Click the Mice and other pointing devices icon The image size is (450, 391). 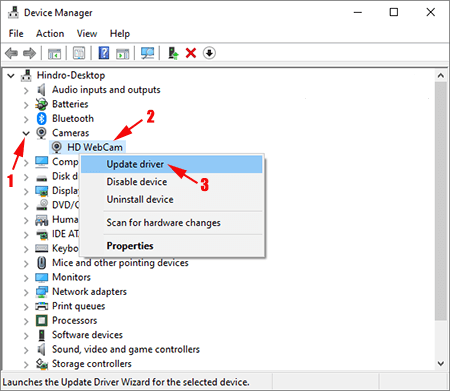41,263
